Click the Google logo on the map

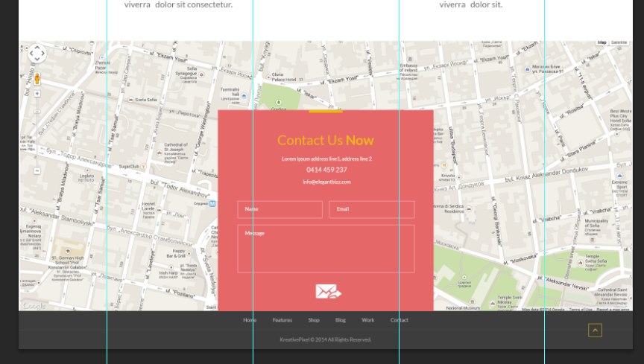pos(34,306)
